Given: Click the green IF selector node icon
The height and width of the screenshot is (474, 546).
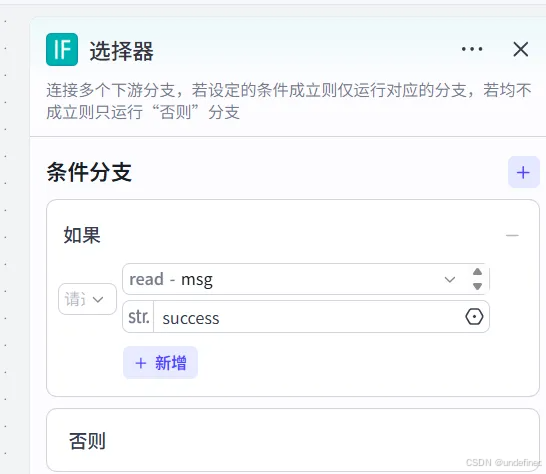Looking at the screenshot, I should (62, 49).
